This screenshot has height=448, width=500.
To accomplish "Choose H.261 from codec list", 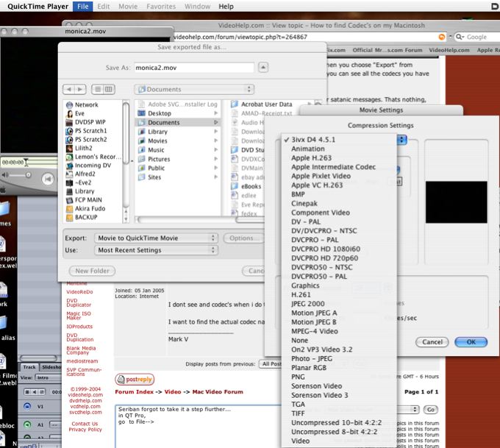I will point(301,295).
